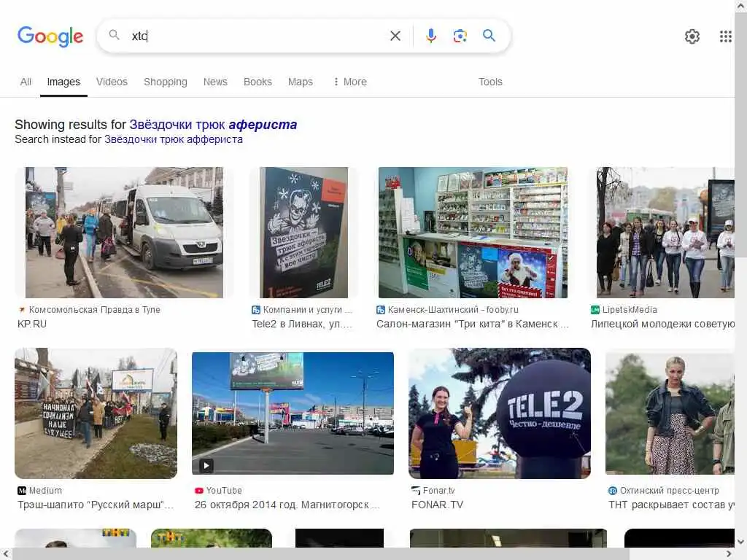Open the Google apps grid

(x=725, y=36)
